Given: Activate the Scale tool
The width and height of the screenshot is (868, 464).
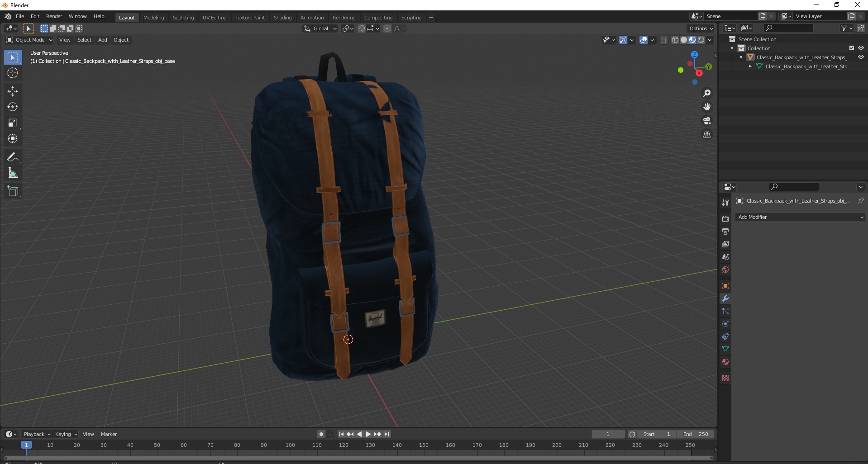Looking at the screenshot, I should (13, 123).
